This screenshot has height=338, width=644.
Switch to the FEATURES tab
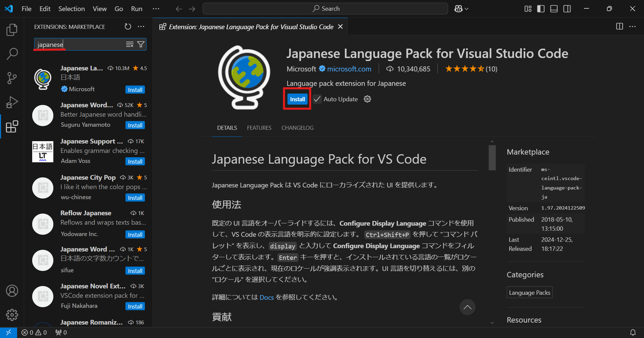pos(259,128)
